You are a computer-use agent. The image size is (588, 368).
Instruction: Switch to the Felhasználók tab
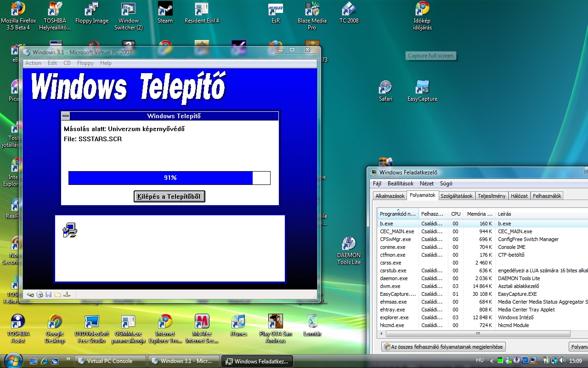click(x=547, y=196)
